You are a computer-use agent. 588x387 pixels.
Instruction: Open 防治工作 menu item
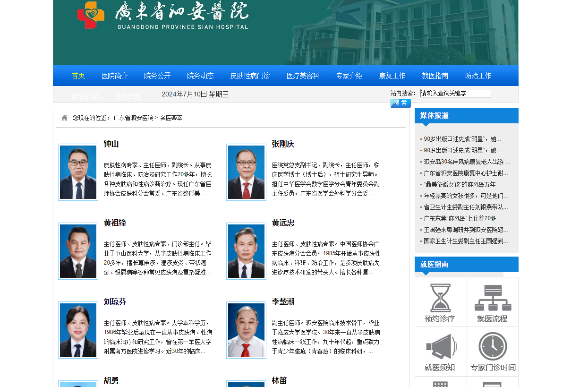tap(478, 76)
